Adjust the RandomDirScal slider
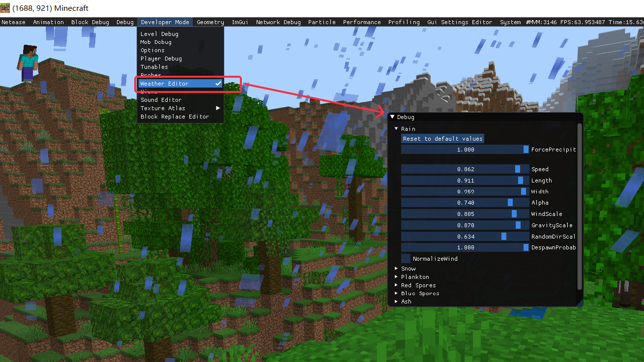 point(465,237)
